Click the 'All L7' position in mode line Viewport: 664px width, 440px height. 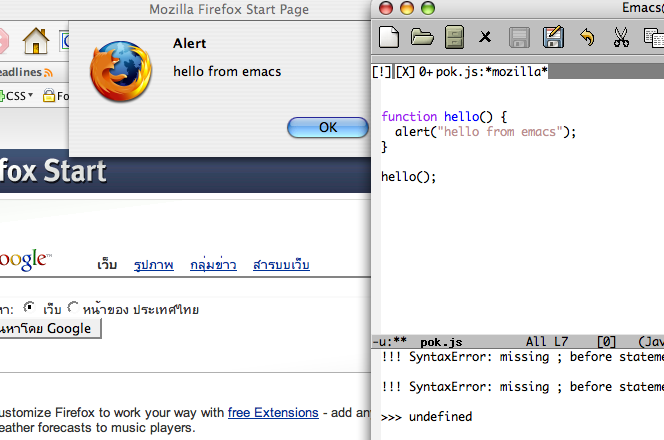547,342
